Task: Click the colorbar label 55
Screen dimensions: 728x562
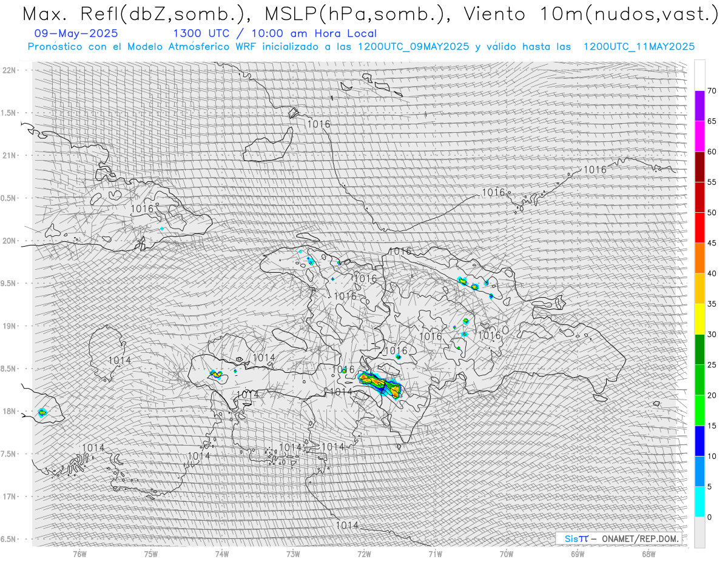Action: coord(712,182)
